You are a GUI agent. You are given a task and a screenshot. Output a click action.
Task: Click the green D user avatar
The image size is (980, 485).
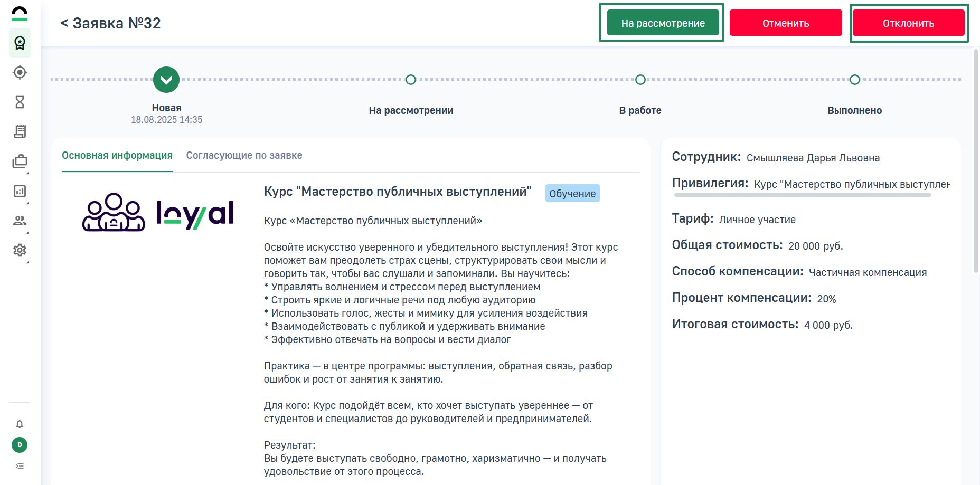coord(20,445)
